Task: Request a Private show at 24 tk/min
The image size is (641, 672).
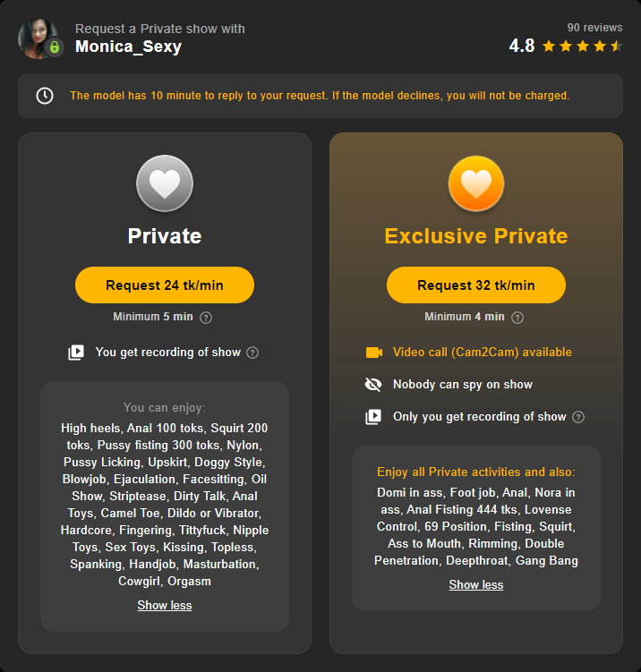Action: click(165, 285)
